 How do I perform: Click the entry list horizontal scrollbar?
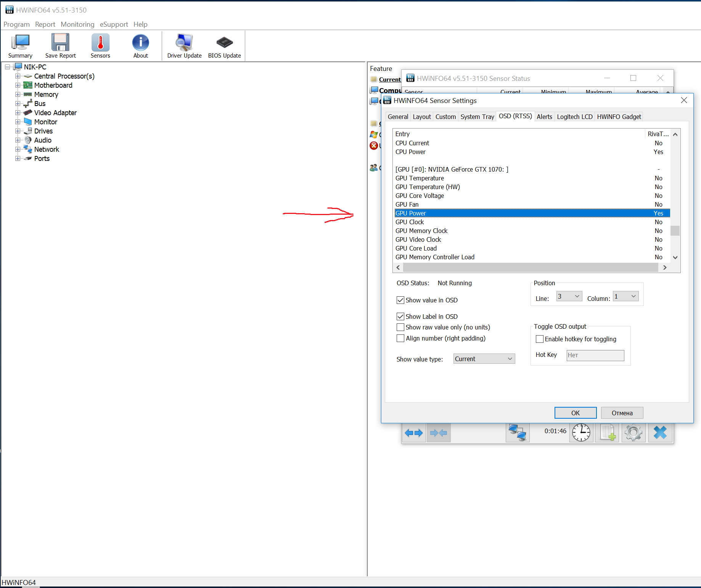pos(531,267)
